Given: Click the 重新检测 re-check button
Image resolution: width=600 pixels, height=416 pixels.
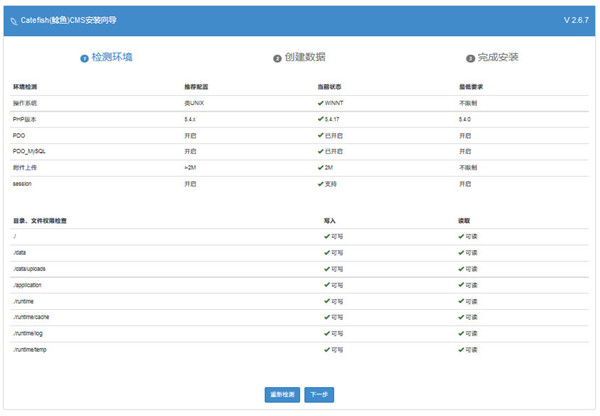Looking at the screenshot, I should click(x=282, y=394).
